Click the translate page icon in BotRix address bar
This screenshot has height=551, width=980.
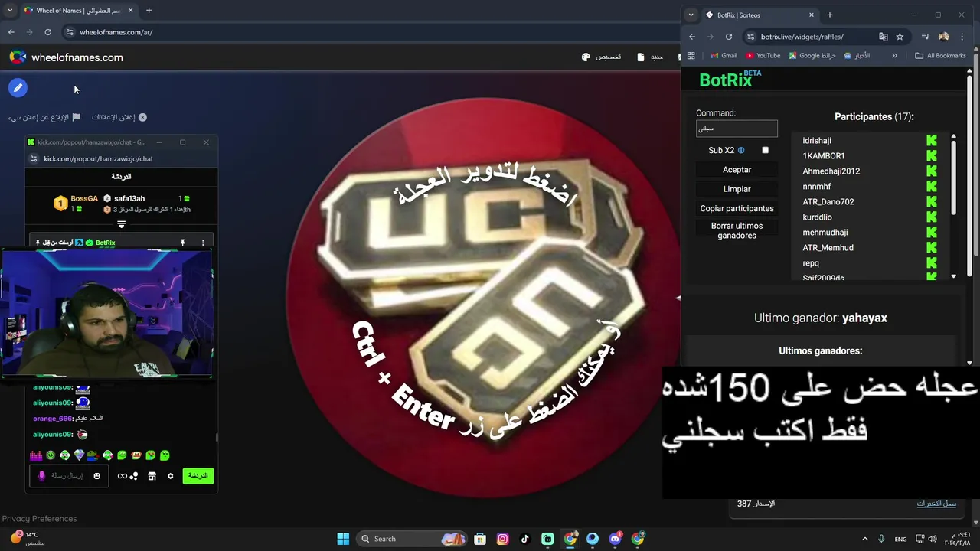coord(884,37)
